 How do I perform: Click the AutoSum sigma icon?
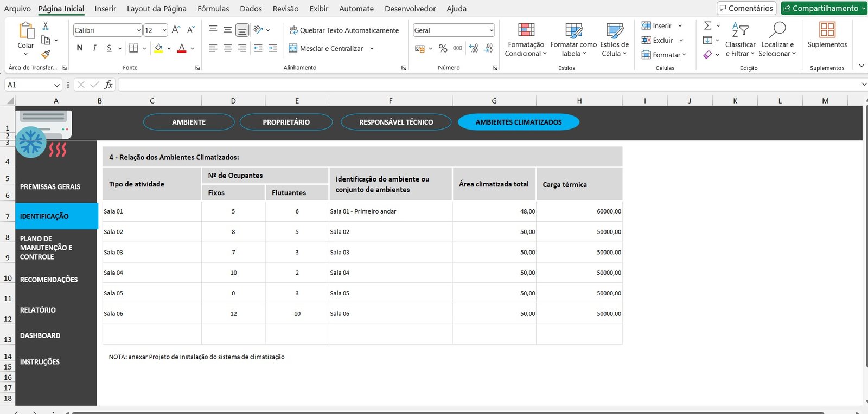(x=707, y=25)
